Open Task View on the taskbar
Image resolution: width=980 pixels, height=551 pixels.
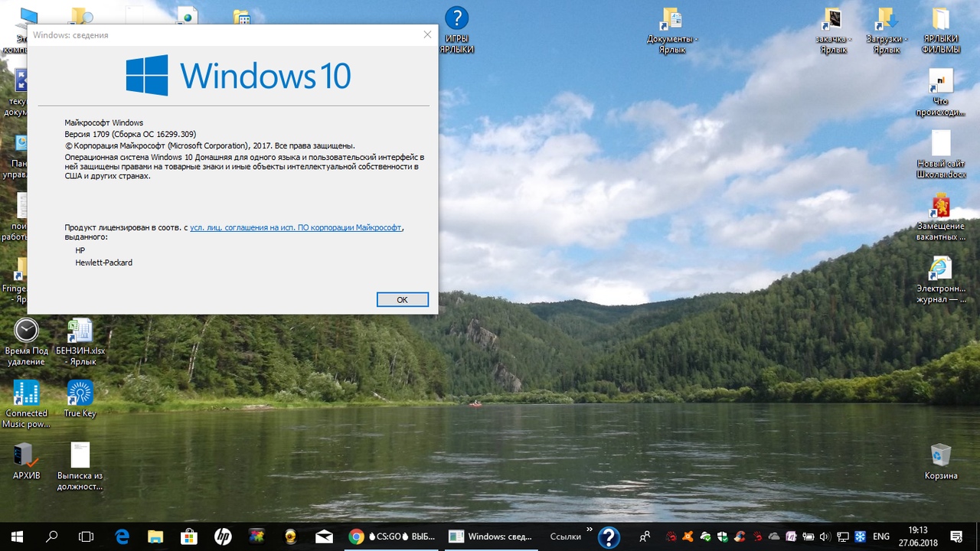pyautogui.click(x=87, y=536)
